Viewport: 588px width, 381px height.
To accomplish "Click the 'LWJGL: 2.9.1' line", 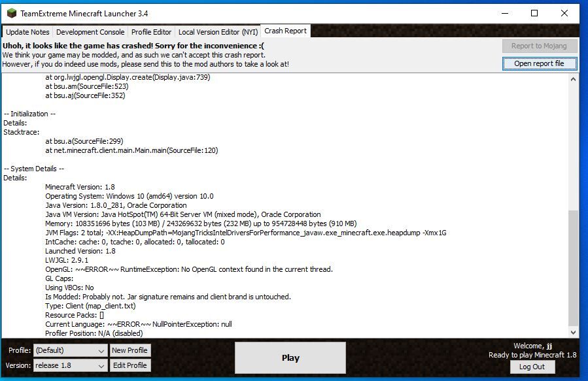I will [x=67, y=260].
